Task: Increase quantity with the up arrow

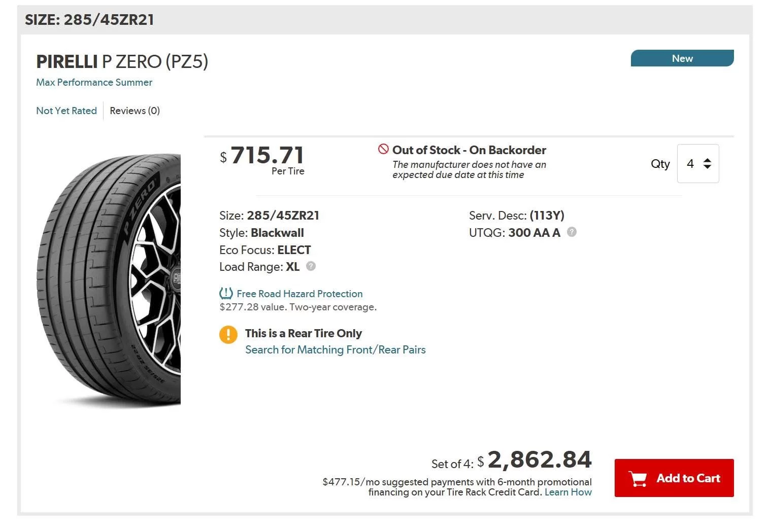Action: tap(707, 160)
